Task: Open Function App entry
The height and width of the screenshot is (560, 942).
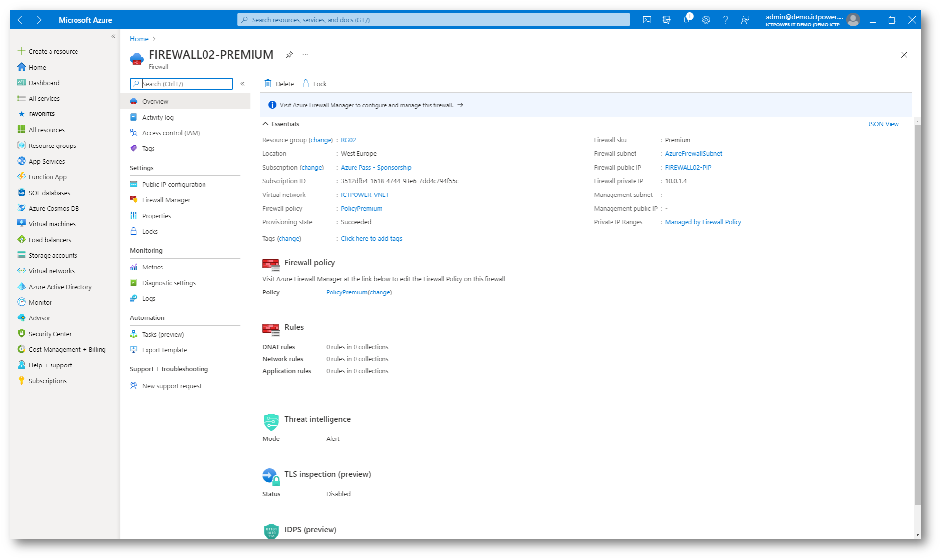Action: [x=42, y=177]
